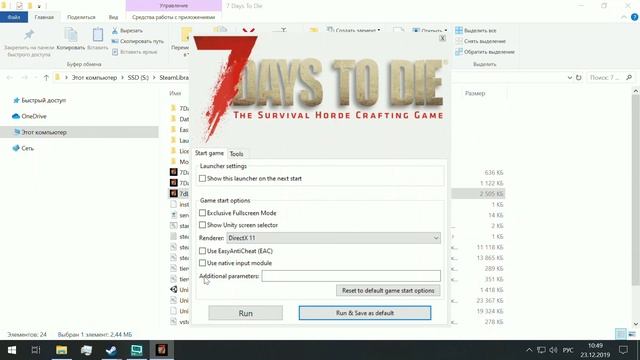Select Этот компьютер in navigation pane
Viewport: 640px width, 360px height.
coord(44,132)
